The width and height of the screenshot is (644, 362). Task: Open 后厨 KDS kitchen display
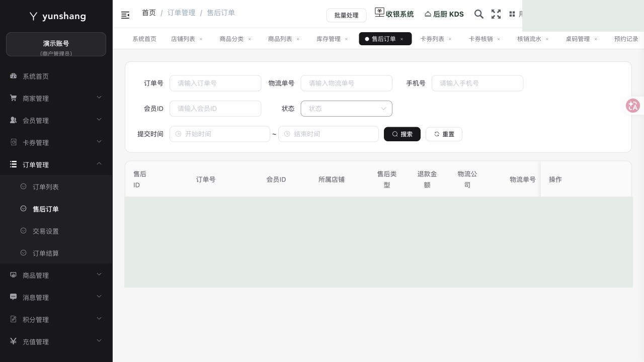(444, 14)
